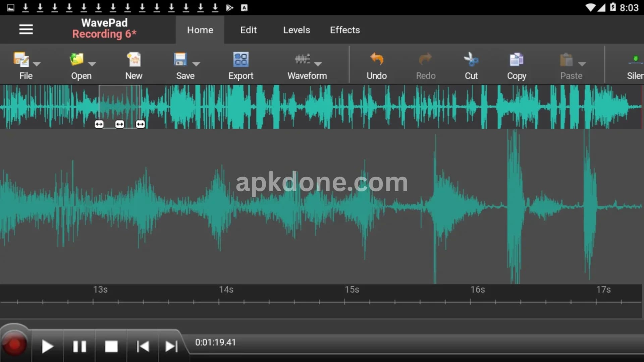The width and height of the screenshot is (644, 362).
Task: Tap the Redo arrow icon
Action: click(x=425, y=59)
